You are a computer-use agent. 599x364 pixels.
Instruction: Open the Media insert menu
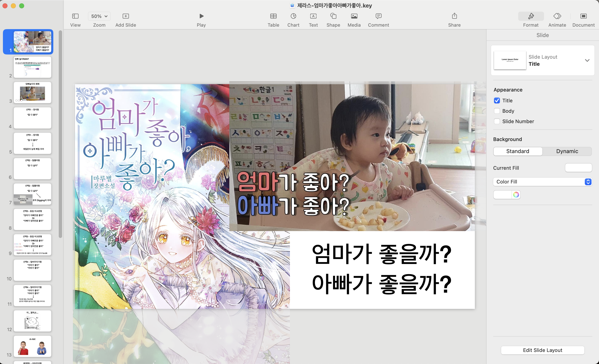(354, 16)
